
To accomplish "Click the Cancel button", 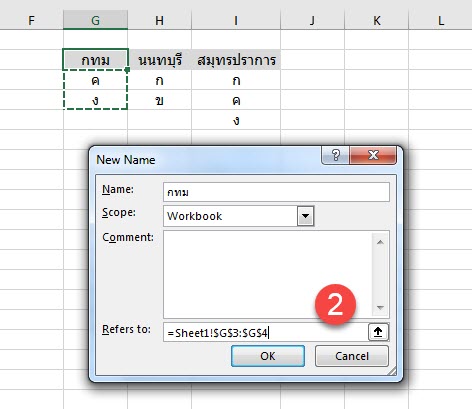I will (x=352, y=356).
